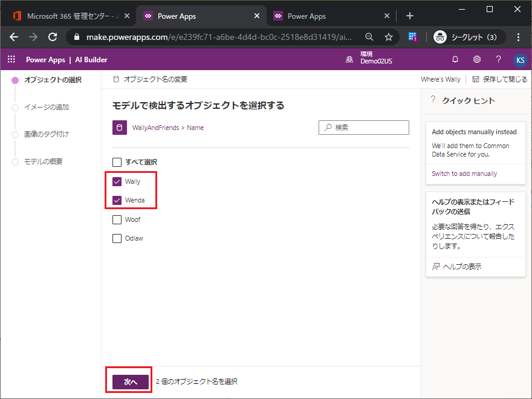This screenshot has height=399, width=532.
Task: Close the active Power Apps tab
Action: click(257, 16)
